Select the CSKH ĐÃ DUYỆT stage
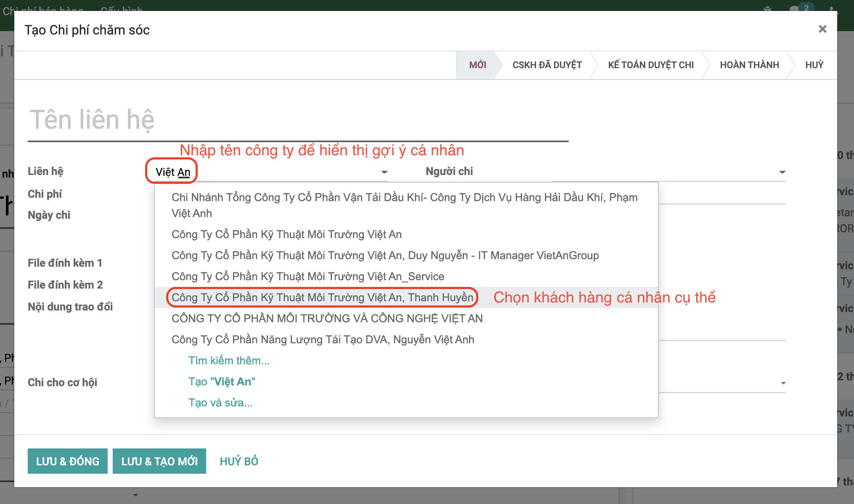Screen dimensions: 854x504 pos(547,65)
